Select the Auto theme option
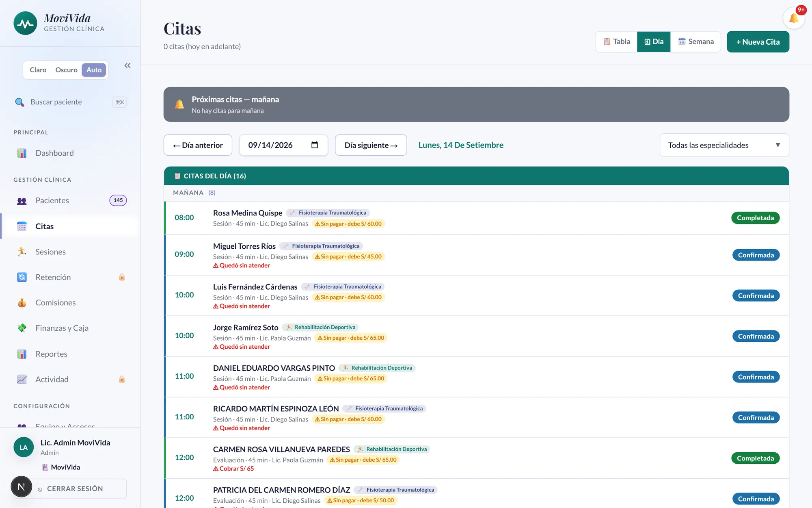The image size is (812, 508). coord(94,70)
